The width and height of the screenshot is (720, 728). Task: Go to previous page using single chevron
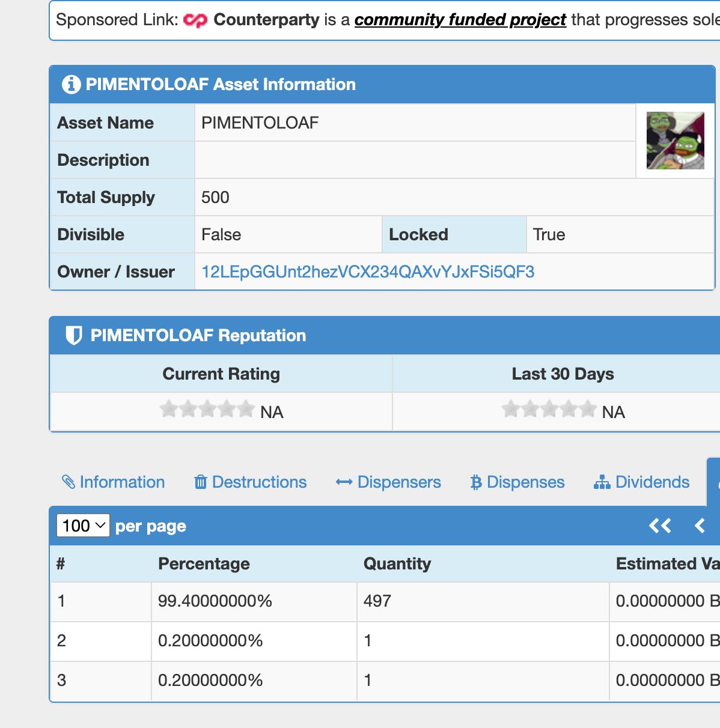700,526
